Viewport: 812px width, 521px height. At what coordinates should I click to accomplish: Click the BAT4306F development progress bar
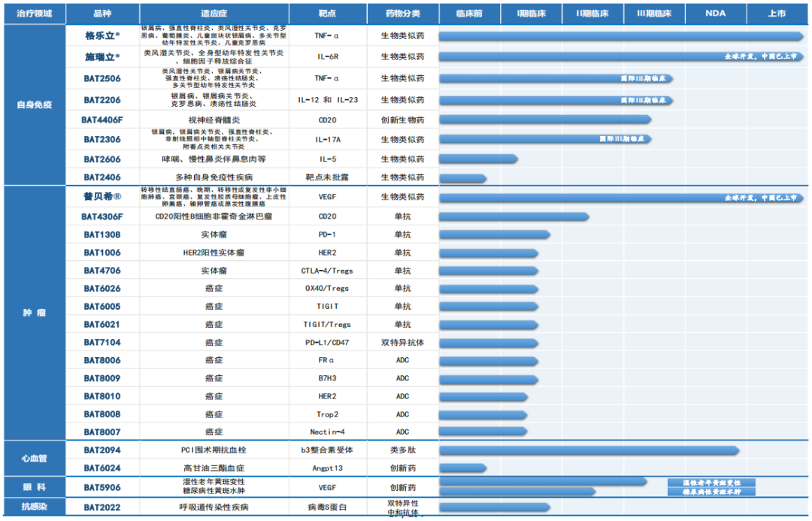coord(514,217)
